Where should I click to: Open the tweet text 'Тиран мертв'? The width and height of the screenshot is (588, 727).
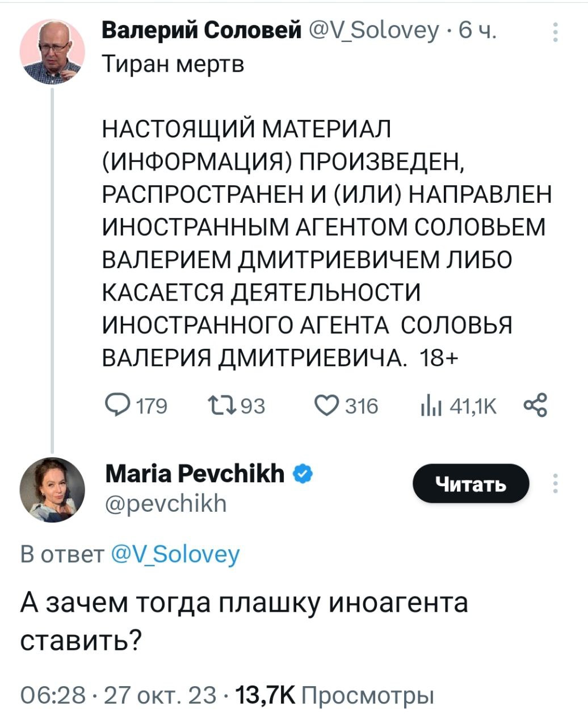tap(173, 64)
